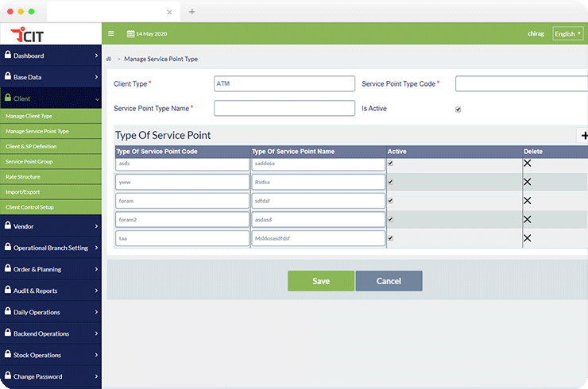The width and height of the screenshot is (588, 389).
Task: Click the Cancel button
Action: (x=389, y=281)
